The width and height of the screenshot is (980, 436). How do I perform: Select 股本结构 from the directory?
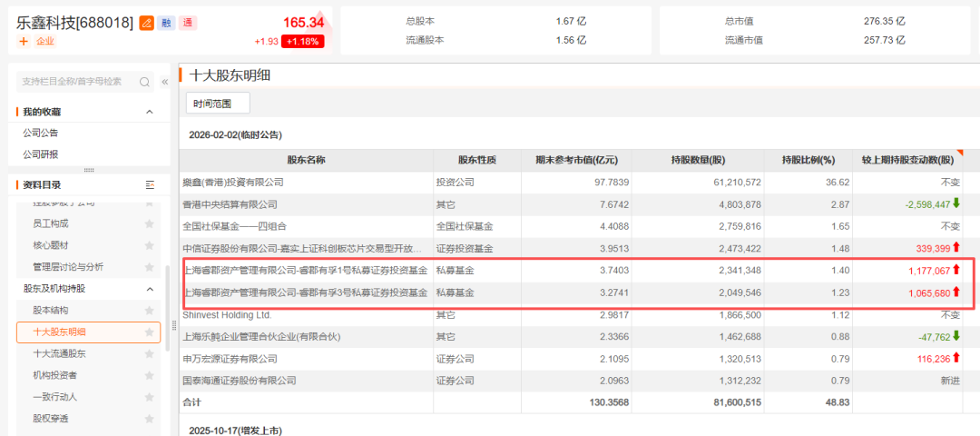(x=50, y=311)
